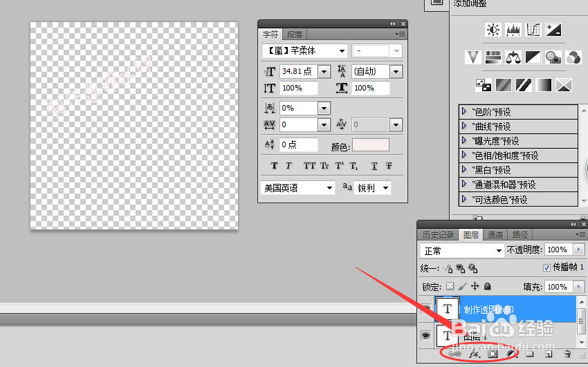Viewport: 588px width, 367px height.
Task: Add a Posterize adjustment layer
Action: 503,86
